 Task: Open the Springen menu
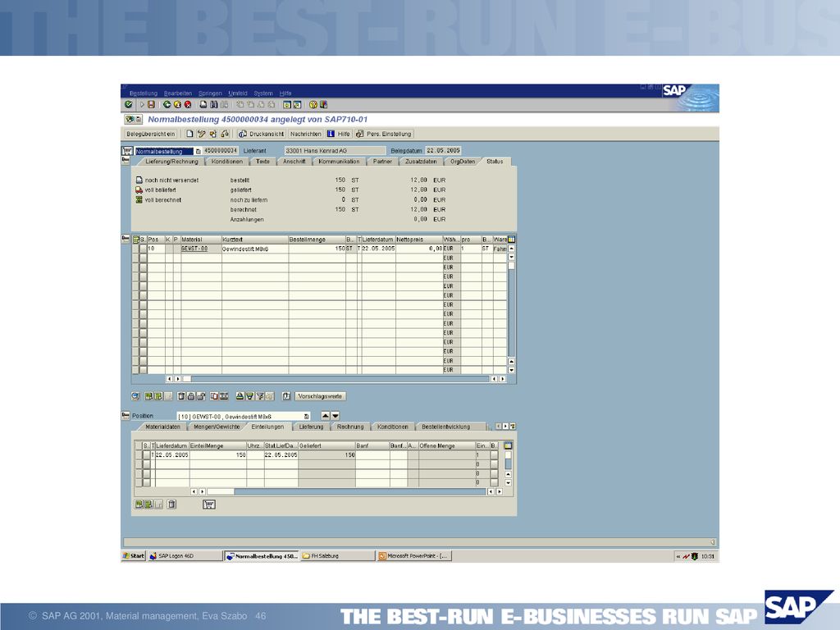(210, 94)
